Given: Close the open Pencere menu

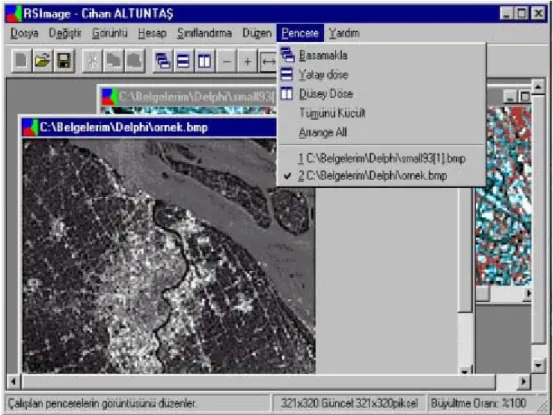Looking at the screenshot, I should (x=300, y=33).
